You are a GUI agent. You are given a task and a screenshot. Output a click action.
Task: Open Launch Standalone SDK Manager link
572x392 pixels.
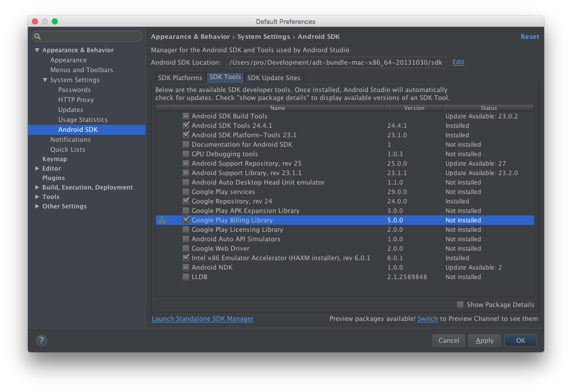(203, 318)
